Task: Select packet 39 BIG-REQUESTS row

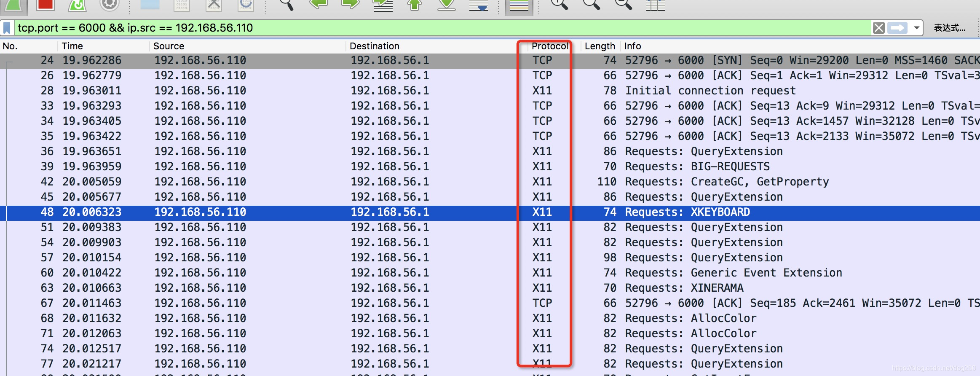Action: click(x=490, y=167)
